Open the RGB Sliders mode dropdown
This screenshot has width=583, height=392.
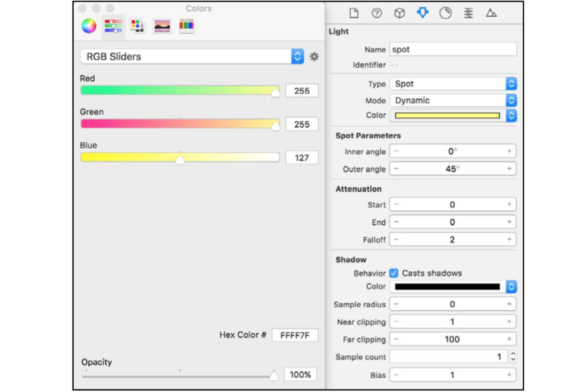(x=192, y=56)
